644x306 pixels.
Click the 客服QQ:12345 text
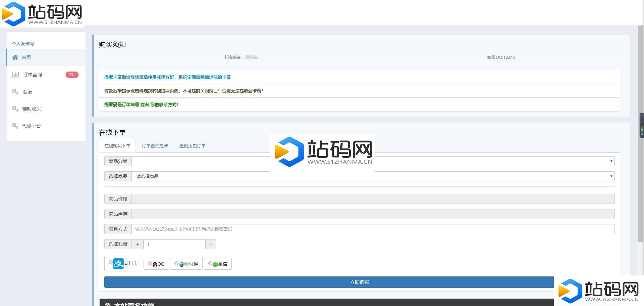[x=501, y=57]
